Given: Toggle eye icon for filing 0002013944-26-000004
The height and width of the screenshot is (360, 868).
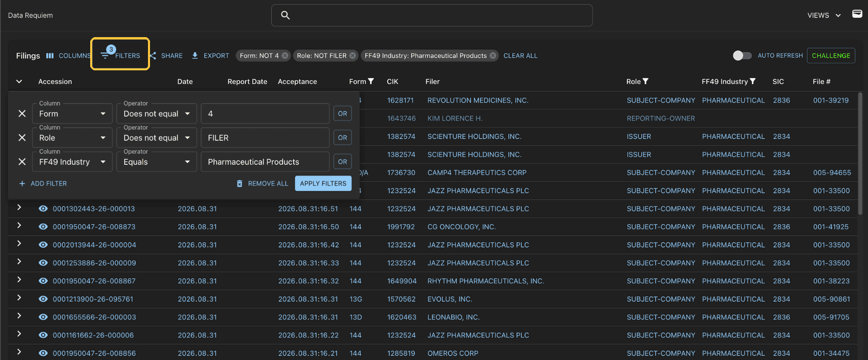Looking at the screenshot, I should pos(43,245).
